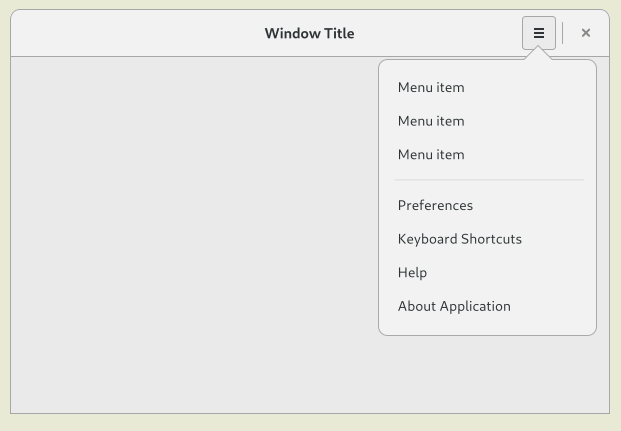Pick the third "Menu item" entry
The width and height of the screenshot is (621, 431).
431,155
